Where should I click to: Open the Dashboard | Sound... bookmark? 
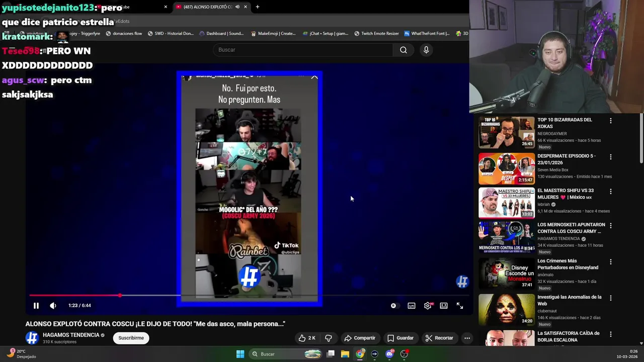221,34
